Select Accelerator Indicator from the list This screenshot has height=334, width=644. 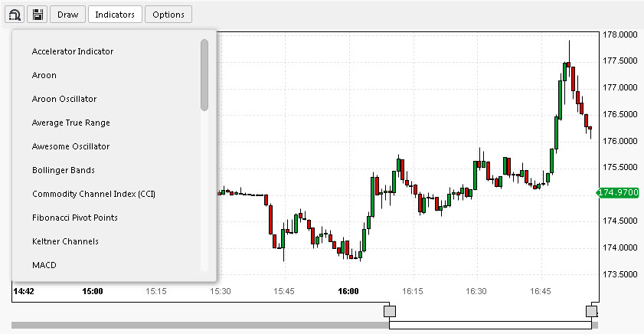(73, 51)
